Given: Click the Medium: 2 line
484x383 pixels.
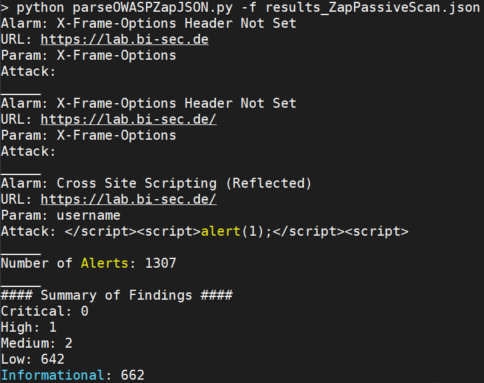Looking at the screenshot, I should tap(37, 343).
